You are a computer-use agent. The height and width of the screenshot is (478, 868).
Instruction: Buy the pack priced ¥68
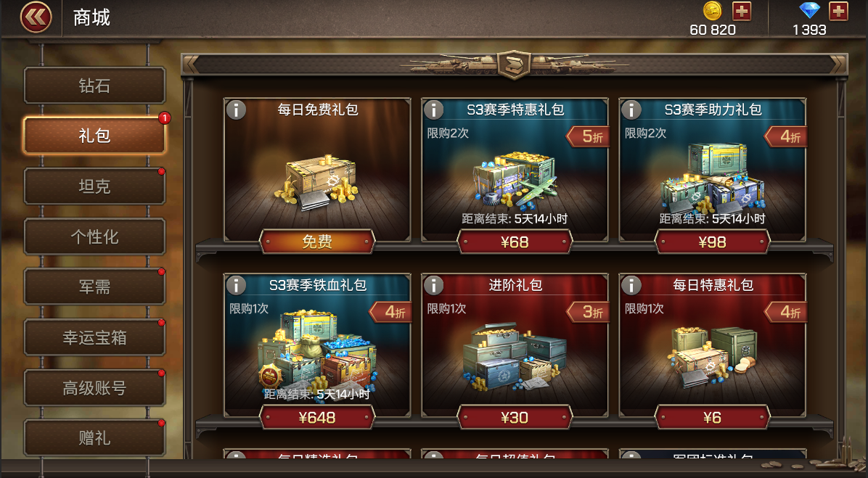click(x=515, y=242)
